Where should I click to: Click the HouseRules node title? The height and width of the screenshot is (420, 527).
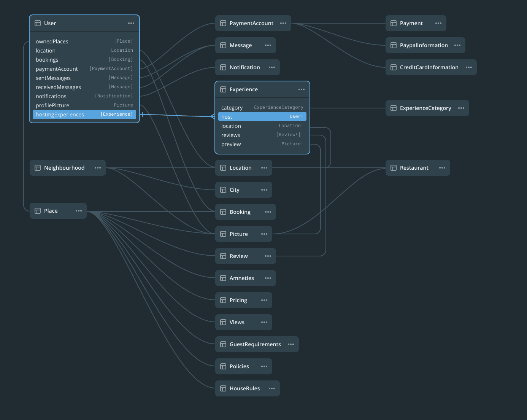[245, 388]
